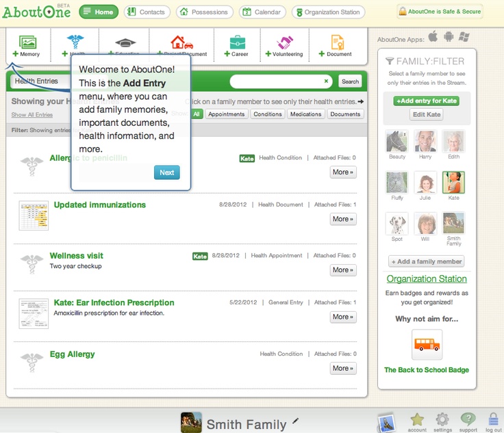Add a new Document entry
This screenshot has width=504, height=433.
click(x=336, y=47)
